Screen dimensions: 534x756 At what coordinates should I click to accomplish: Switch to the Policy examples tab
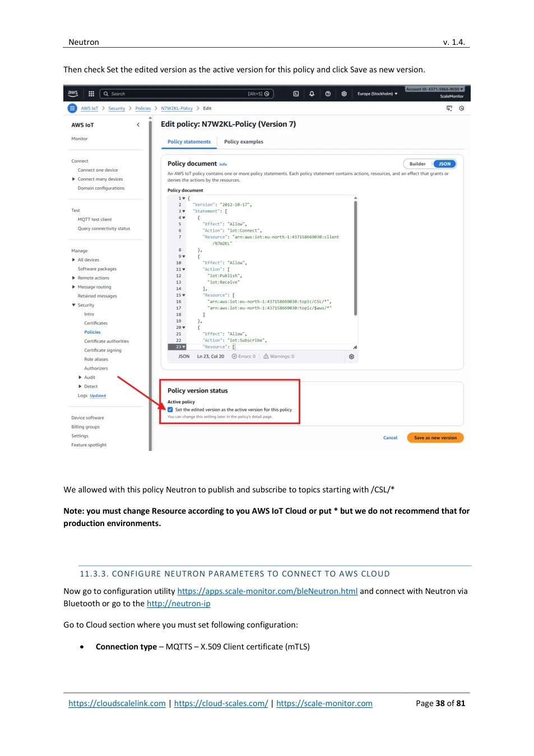(x=244, y=142)
